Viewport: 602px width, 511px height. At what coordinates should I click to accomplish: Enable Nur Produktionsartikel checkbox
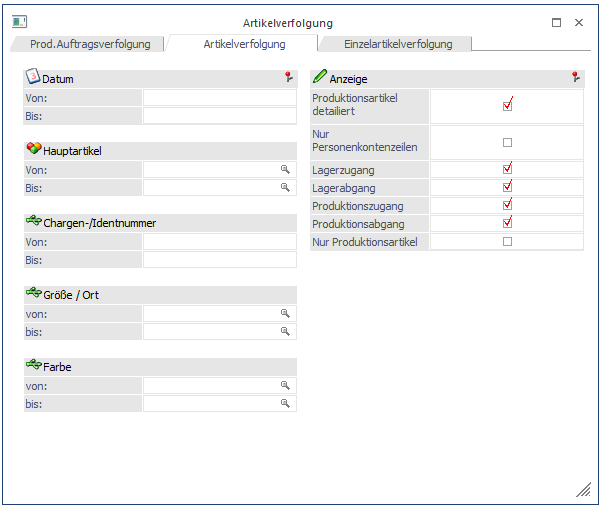click(507, 241)
